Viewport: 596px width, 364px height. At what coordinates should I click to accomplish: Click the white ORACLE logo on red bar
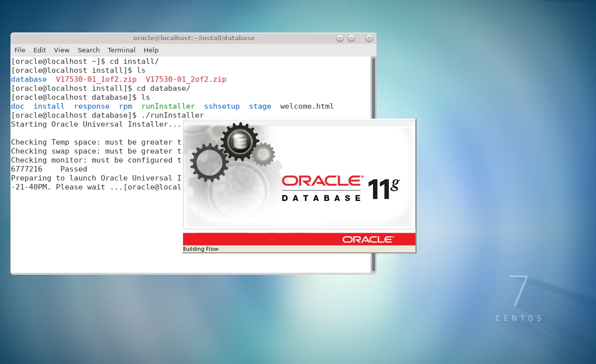coord(368,239)
